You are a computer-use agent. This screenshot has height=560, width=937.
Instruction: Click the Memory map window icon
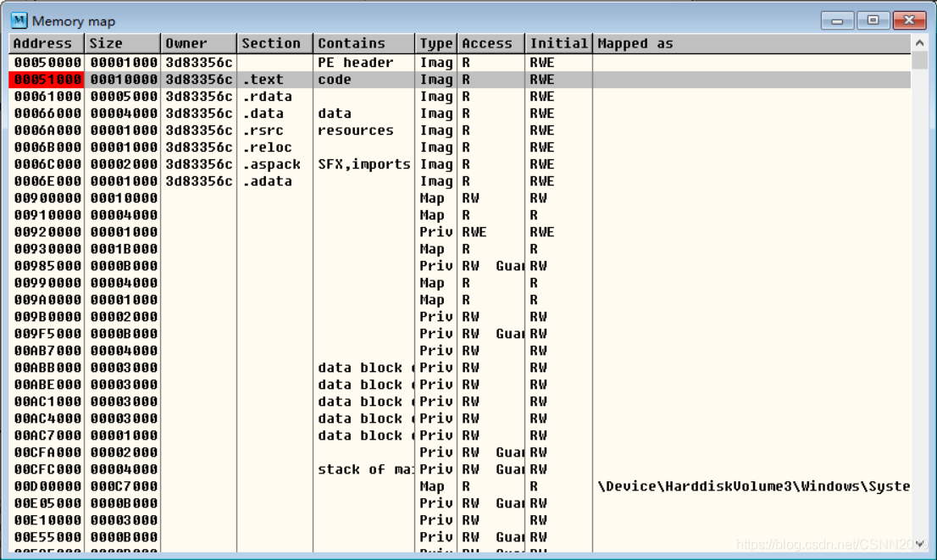click(19, 20)
